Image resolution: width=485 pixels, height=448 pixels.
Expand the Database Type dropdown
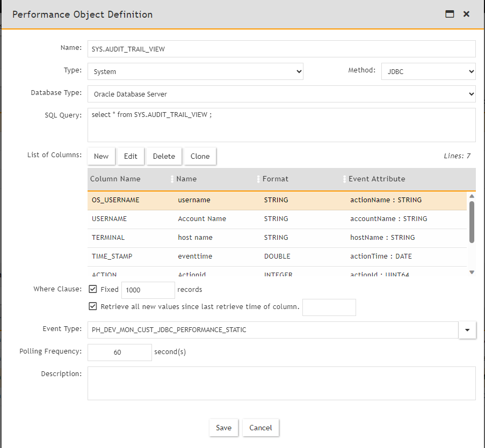pyautogui.click(x=281, y=94)
